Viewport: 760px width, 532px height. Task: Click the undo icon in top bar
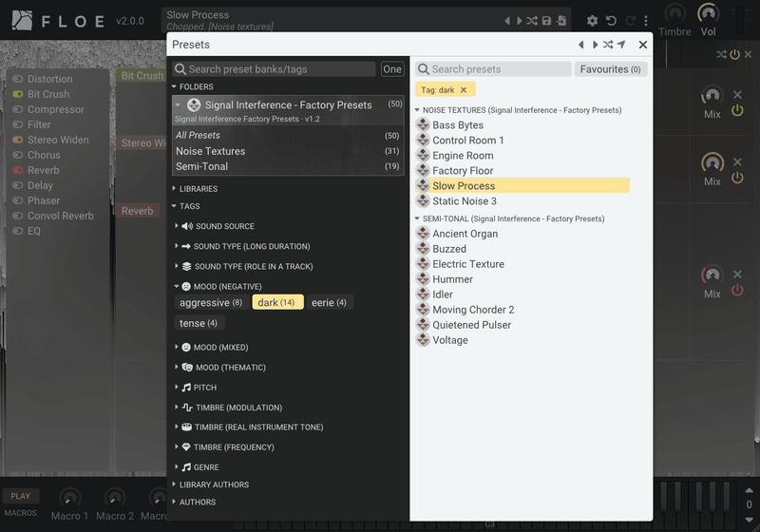[611, 21]
